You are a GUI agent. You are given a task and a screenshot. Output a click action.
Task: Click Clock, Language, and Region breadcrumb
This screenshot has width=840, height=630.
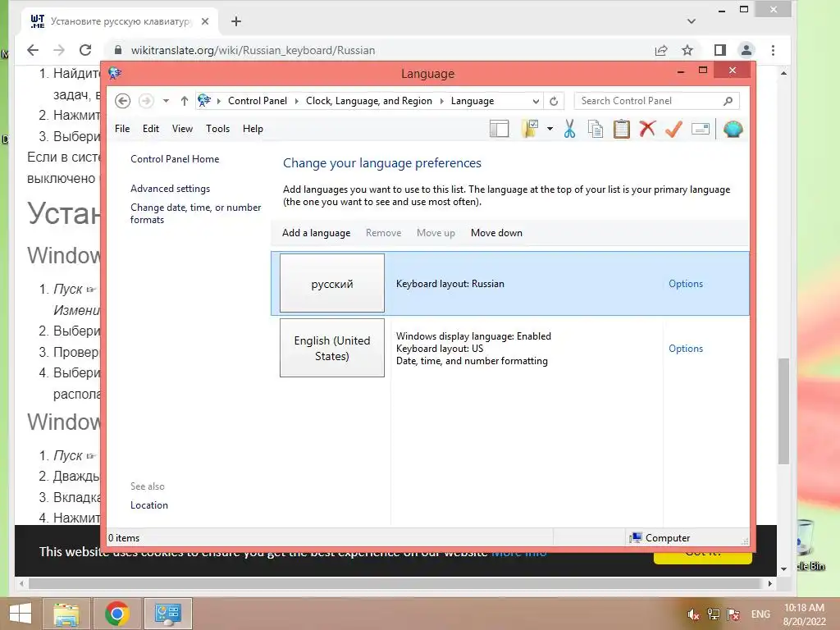coord(369,101)
